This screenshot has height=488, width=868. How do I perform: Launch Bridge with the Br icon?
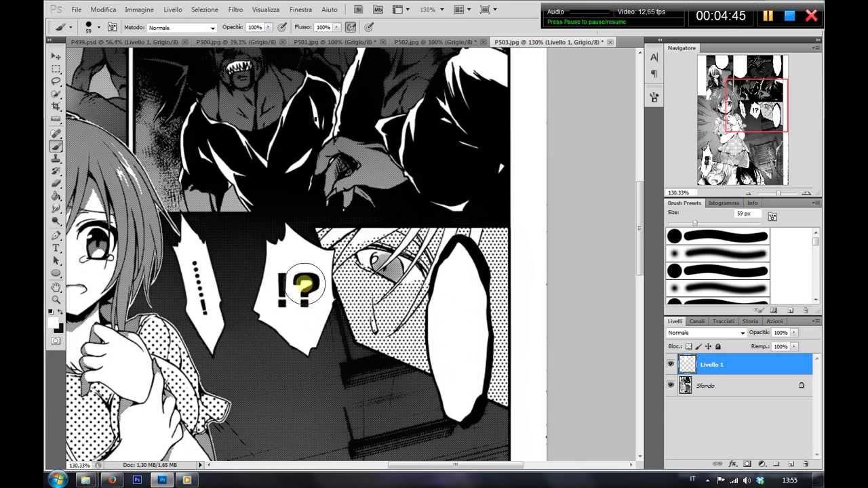[x=359, y=9]
